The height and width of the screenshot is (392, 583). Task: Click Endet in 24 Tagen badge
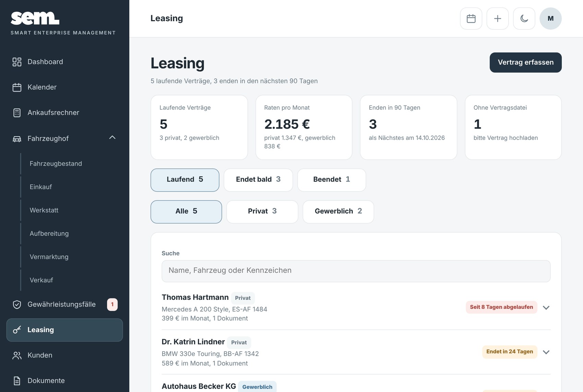pyautogui.click(x=510, y=352)
